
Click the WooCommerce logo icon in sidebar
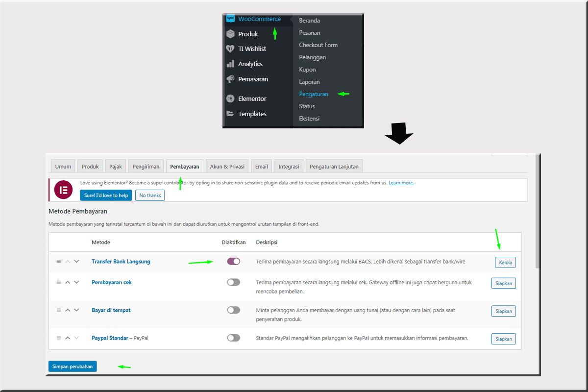click(x=230, y=19)
